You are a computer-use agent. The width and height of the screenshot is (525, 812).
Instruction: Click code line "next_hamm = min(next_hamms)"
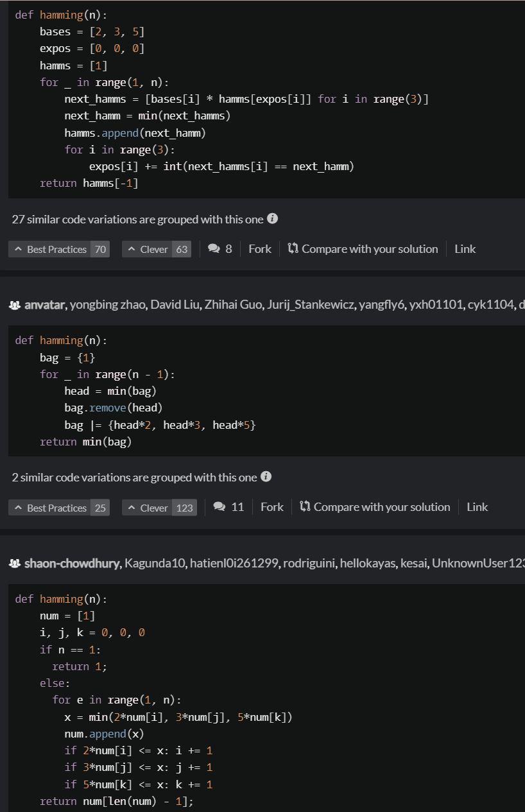coord(148,116)
